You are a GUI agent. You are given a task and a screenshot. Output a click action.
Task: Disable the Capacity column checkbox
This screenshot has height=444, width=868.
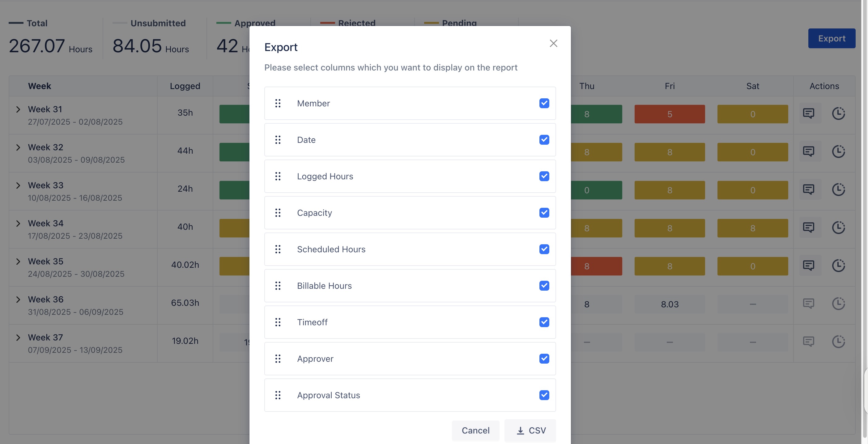(544, 213)
